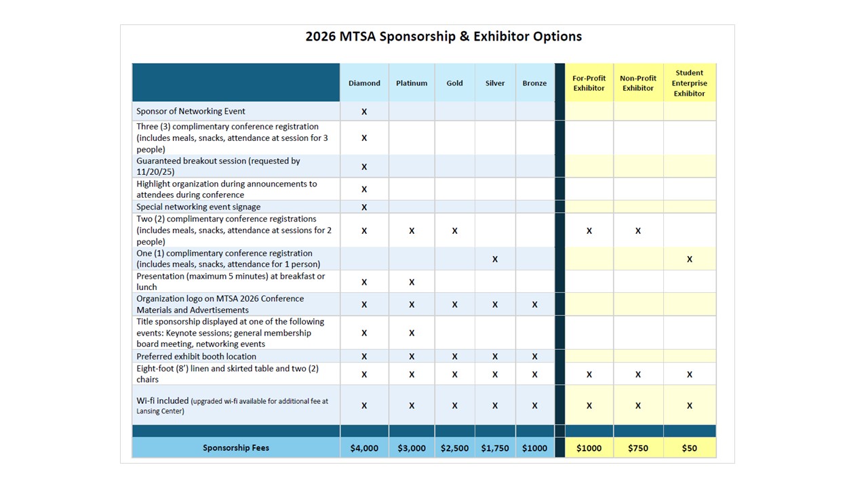The width and height of the screenshot is (868, 488).
Task: Click the $4,000 Diamond fee cell
Action: (x=364, y=448)
